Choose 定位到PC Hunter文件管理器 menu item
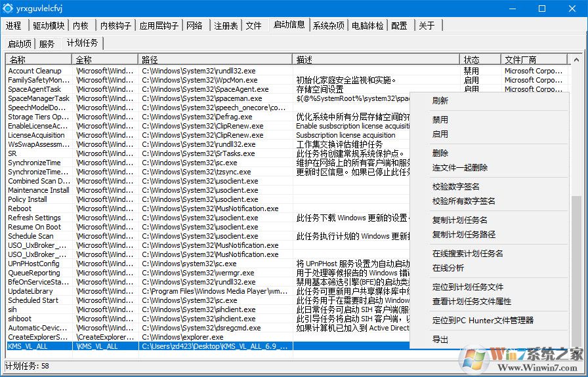This screenshot has height=377, width=588. (x=483, y=321)
